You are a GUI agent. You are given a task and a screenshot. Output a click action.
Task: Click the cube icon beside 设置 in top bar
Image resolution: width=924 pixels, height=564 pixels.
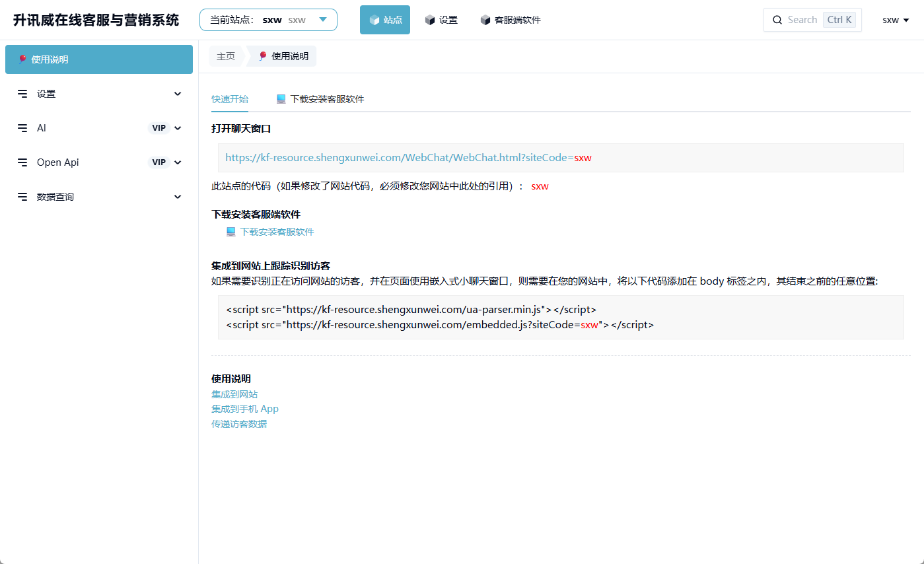click(430, 20)
